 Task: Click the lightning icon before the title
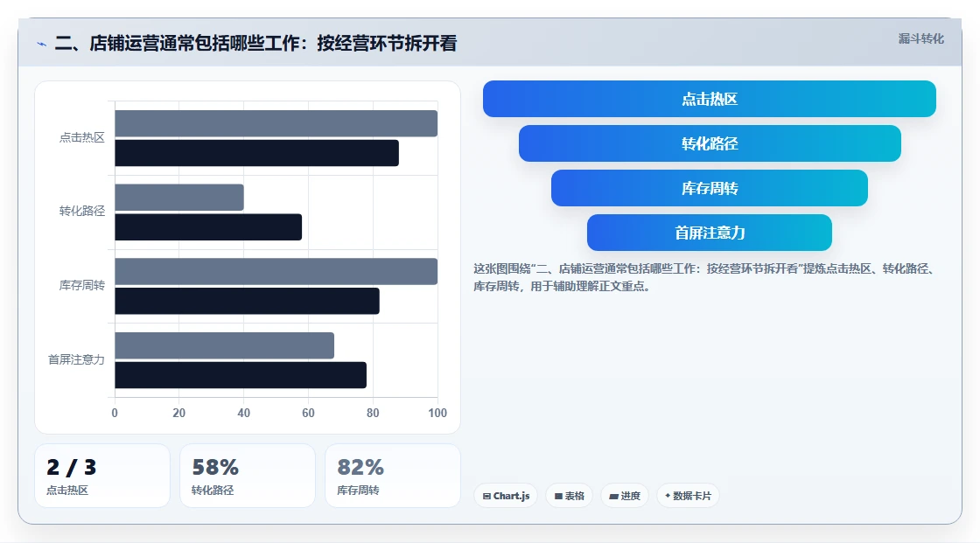pos(41,44)
